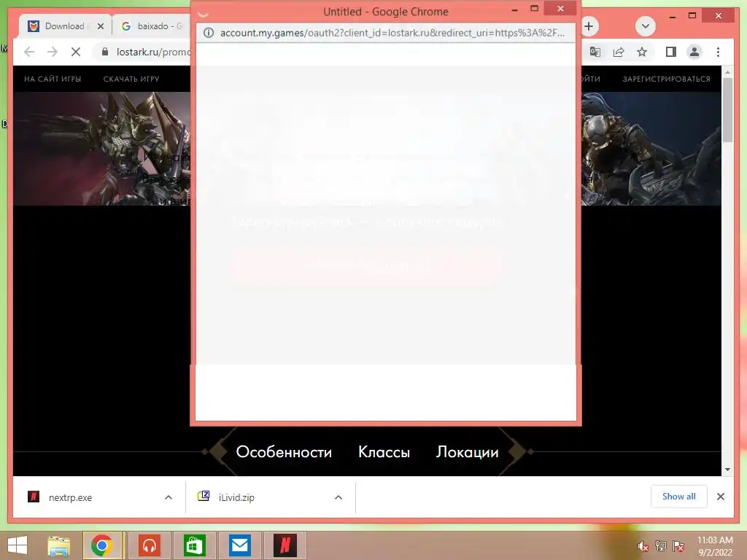Select the Особенности section tab
The image size is (747, 560).
(x=284, y=451)
